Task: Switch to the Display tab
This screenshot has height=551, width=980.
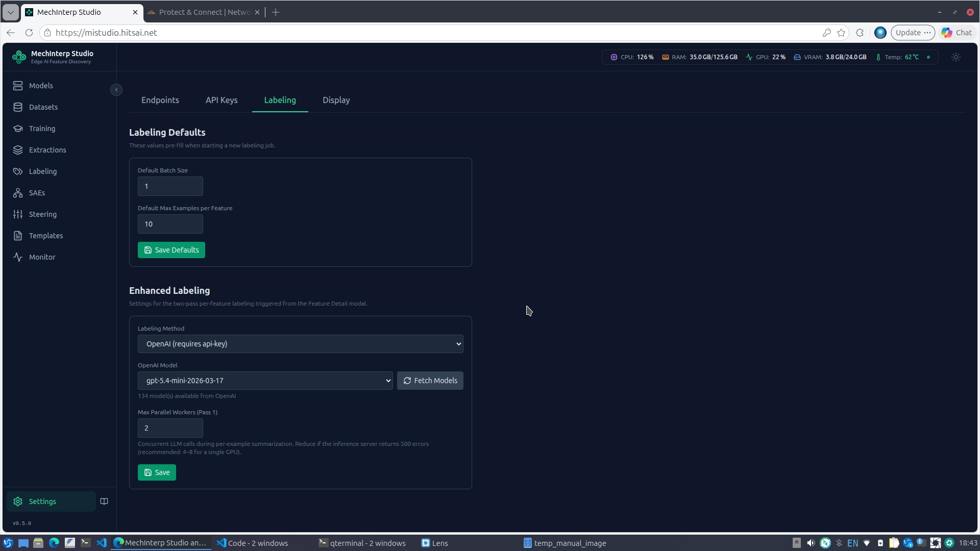Action: pos(336,100)
